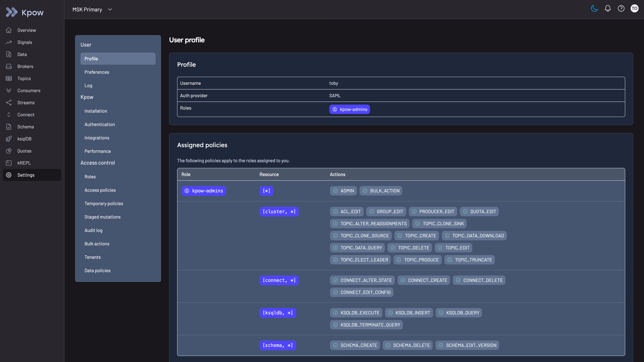Open notifications bell

[608, 8]
